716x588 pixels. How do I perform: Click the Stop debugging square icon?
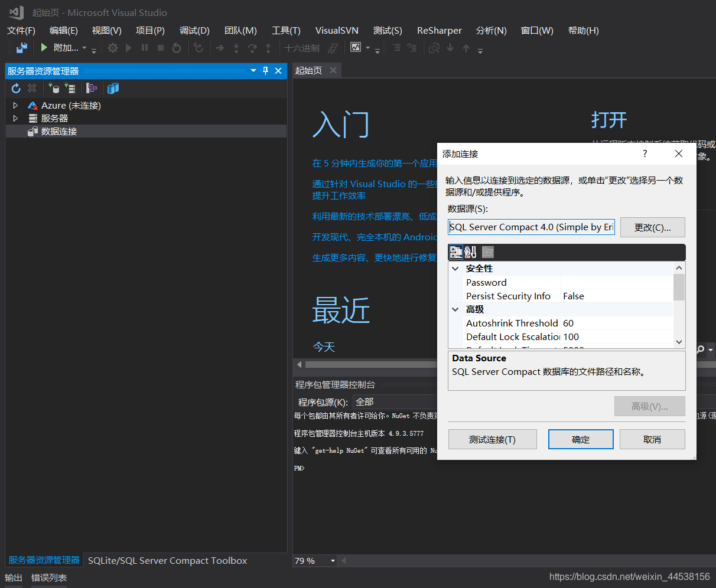161,48
